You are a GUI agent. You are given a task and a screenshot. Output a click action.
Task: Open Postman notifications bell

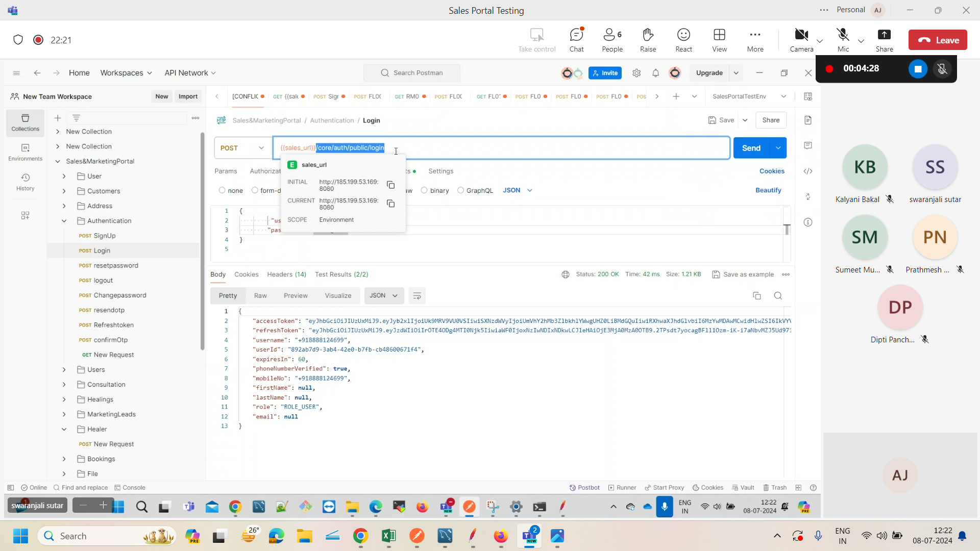655,73
